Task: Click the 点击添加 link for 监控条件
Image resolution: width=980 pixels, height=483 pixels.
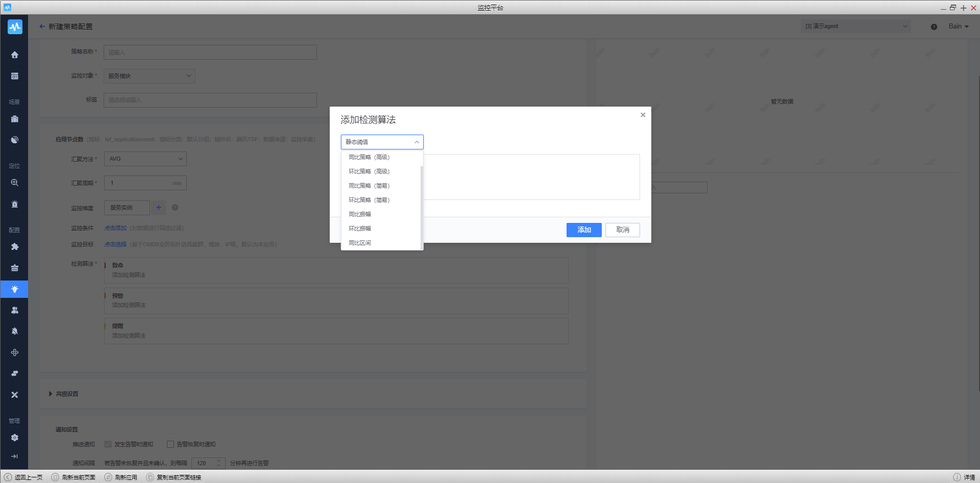Action: pyautogui.click(x=115, y=228)
